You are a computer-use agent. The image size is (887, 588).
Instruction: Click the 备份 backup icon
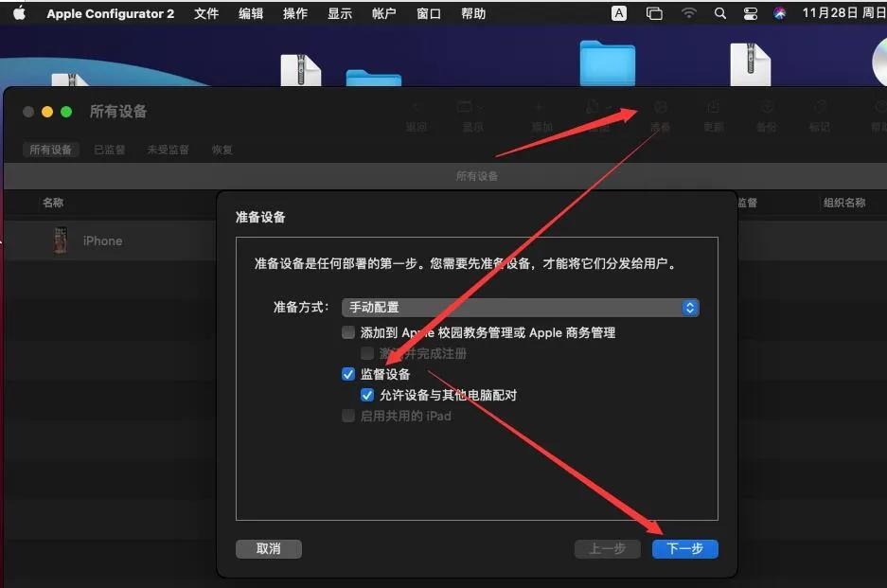pyautogui.click(x=767, y=106)
